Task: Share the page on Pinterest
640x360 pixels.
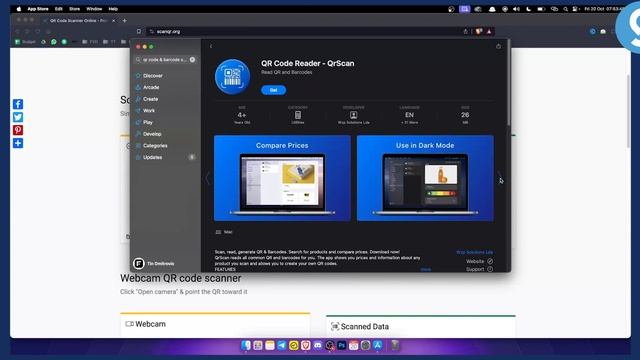Action: coord(18,130)
